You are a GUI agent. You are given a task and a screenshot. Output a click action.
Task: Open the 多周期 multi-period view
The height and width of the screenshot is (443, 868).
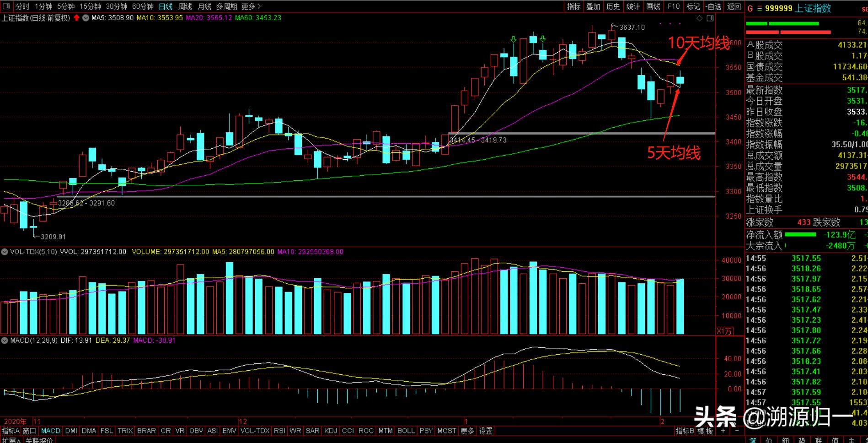pyautogui.click(x=227, y=6)
